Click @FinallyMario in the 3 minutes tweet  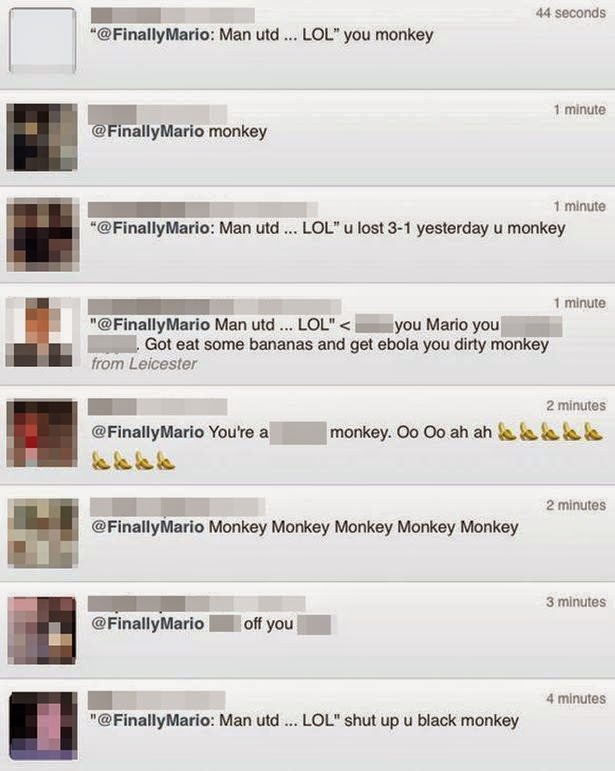pos(147,623)
